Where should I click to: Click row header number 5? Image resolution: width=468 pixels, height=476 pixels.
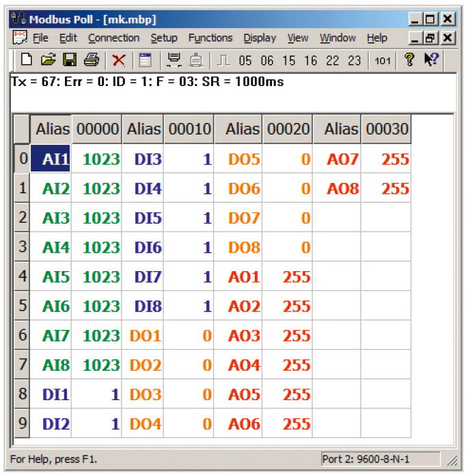pos(22,305)
